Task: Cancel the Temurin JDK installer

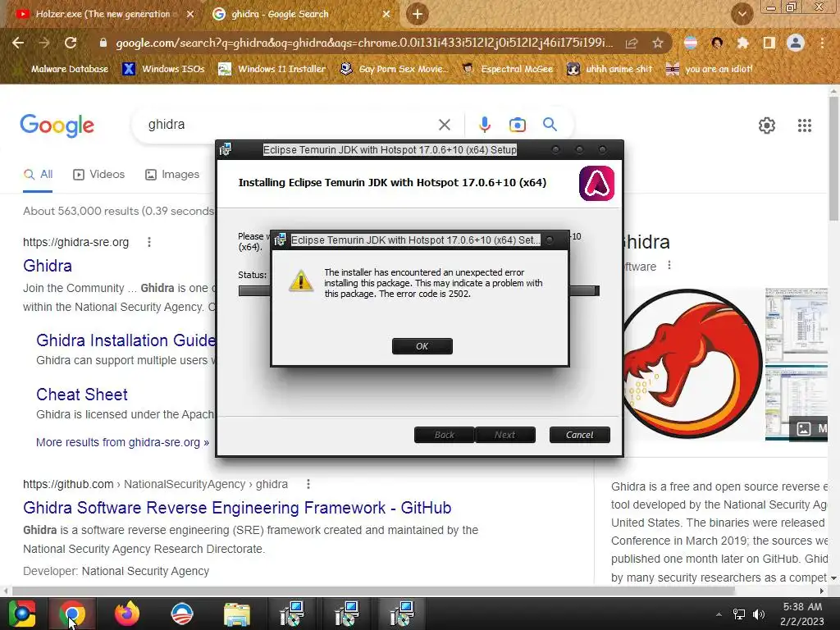Action: click(579, 435)
